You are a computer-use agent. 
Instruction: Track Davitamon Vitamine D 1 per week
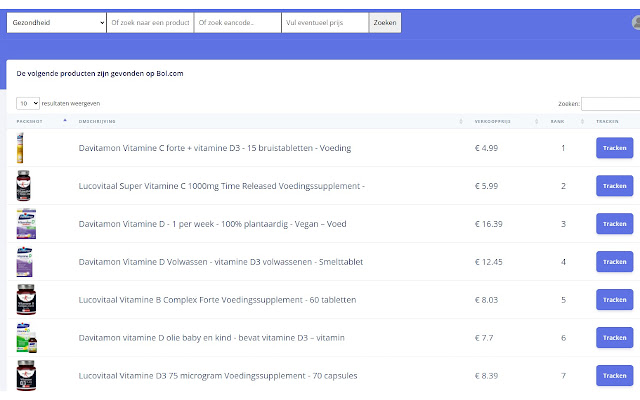pos(614,224)
